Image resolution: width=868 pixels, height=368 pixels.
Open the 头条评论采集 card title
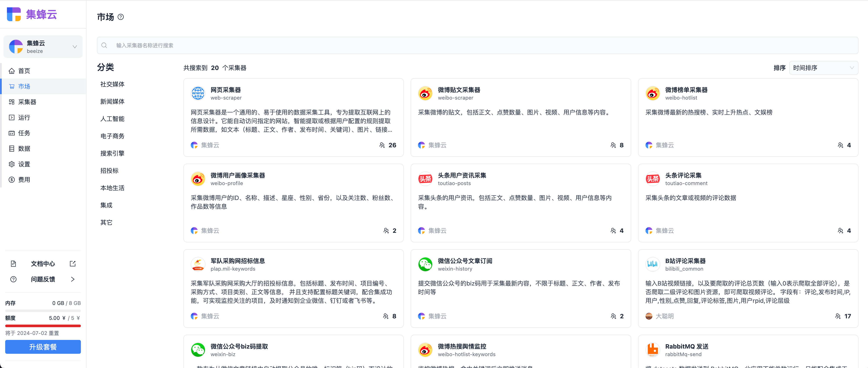pos(683,175)
